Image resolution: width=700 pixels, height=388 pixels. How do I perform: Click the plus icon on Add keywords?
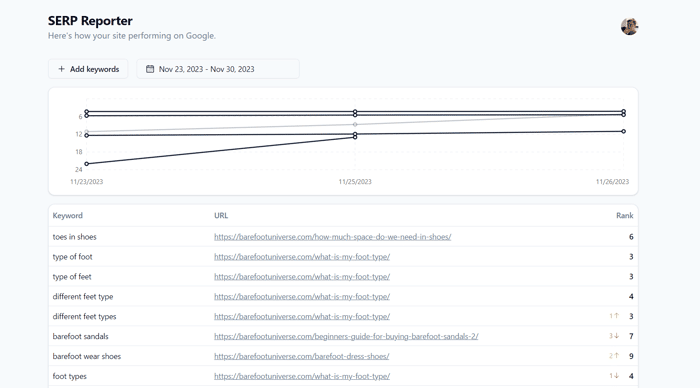pos(62,69)
